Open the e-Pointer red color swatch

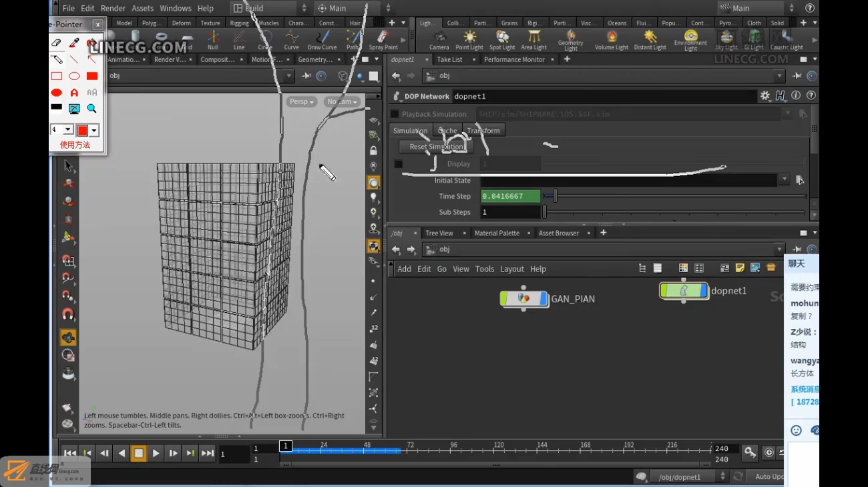[x=83, y=130]
